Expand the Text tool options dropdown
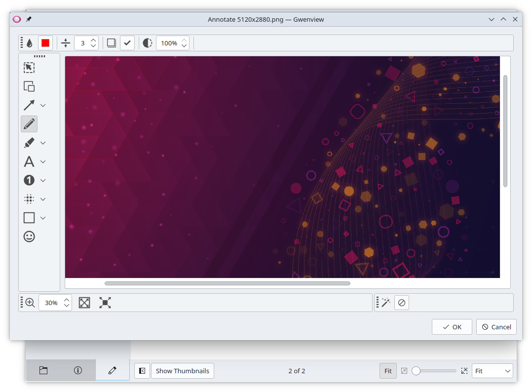Image resolution: width=532 pixels, height=392 pixels. pyautogui.click(x=43, y=161)
